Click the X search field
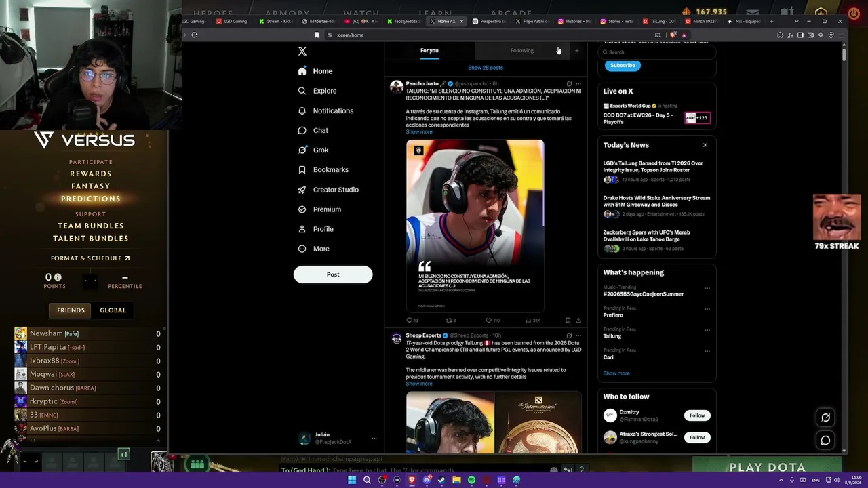This screenshot has height=488, width=868. point(656,52)
